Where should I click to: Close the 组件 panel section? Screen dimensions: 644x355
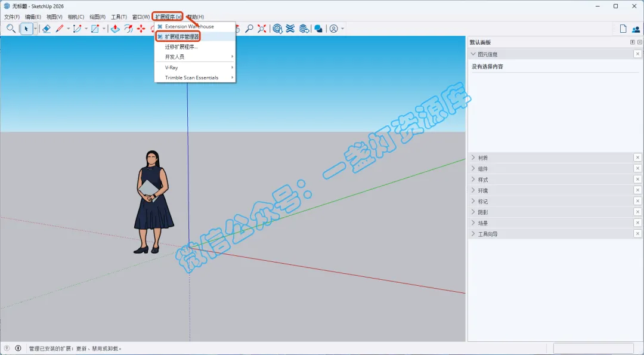[x=637, y=168]
